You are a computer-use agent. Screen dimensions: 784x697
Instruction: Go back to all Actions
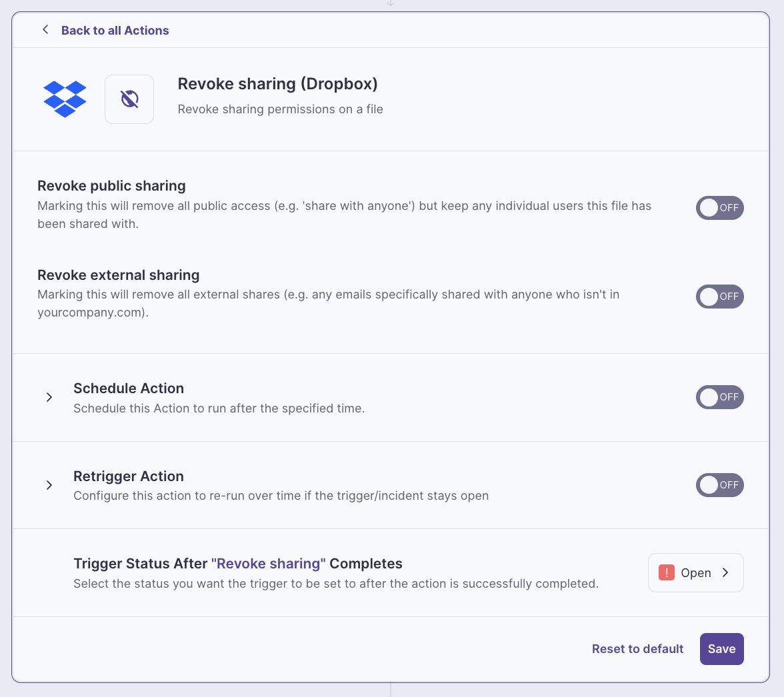pyautogui.click(x=115, y=31)
